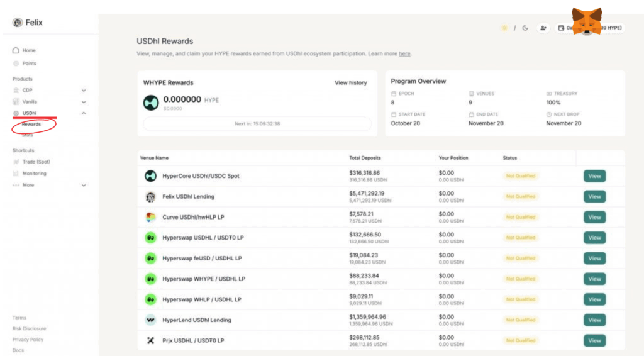Click the Curve USDhl/hwHLP LP icon
The height and width of the screenshot is (356, 644).
coord(150,217)
